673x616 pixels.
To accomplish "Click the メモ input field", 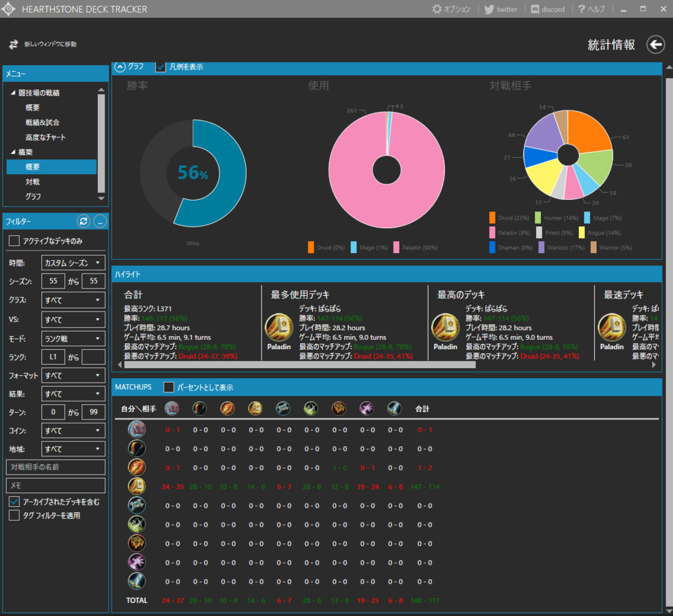I will click(x=56, y=485).
